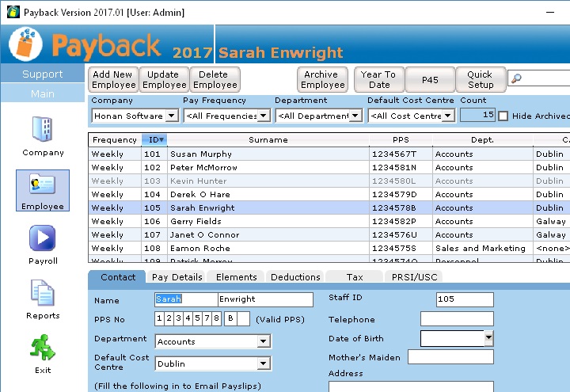Expand the Date of Birth dropdown

click(x=488, y=339)
